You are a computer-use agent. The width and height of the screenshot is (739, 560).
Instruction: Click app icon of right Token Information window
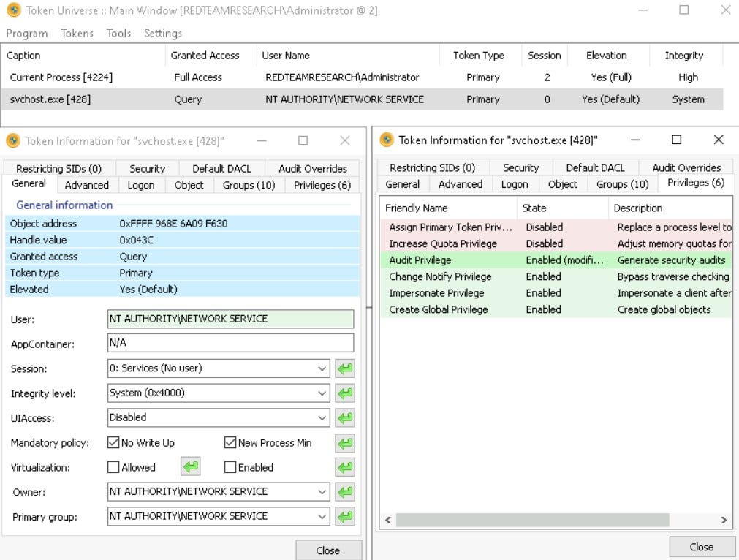[387, 140]
